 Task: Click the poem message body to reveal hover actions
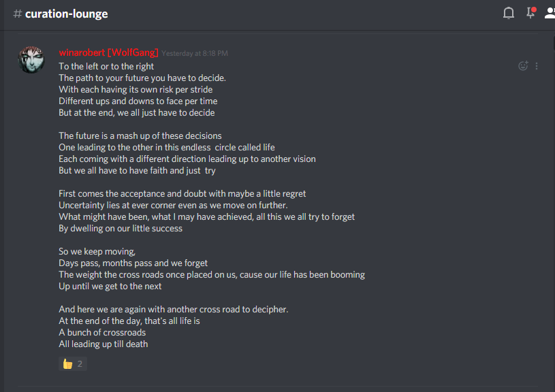204,204
